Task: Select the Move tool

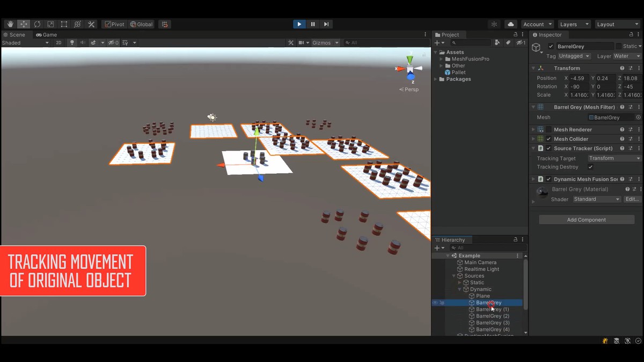Action: click(24, 24)
